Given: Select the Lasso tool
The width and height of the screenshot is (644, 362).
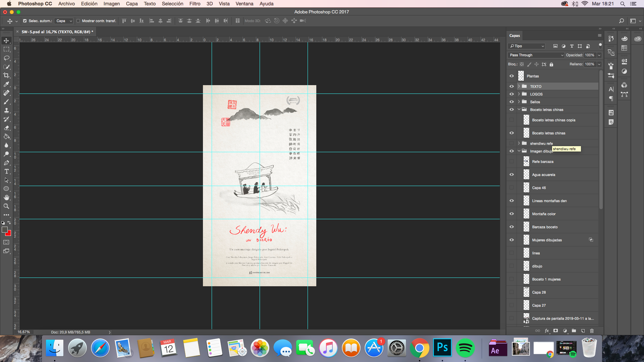Looking at the screenshot, I should [x=6, y=58].
